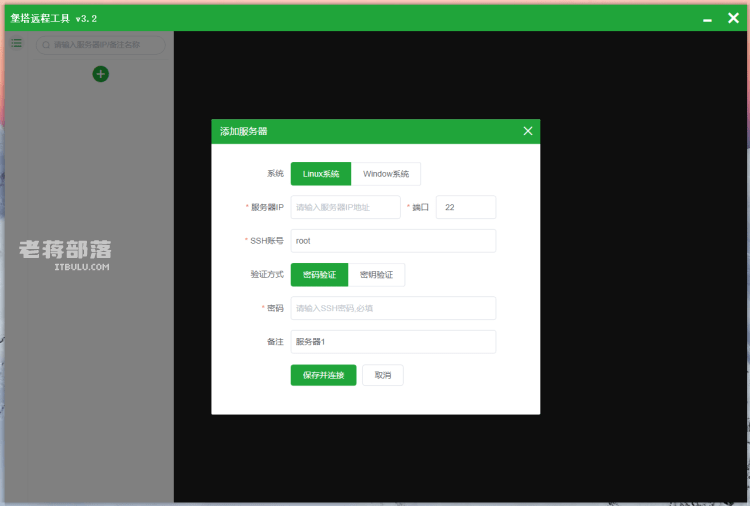Focus the sidebar server search box
Image resolution: width=750 pixels, height=506 pixels.
click(x=100, y=45)
